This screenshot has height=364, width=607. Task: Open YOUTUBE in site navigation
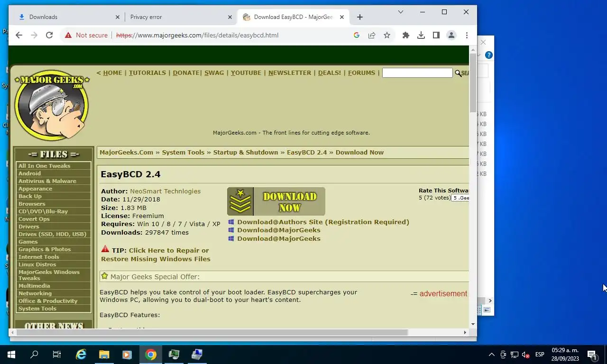coord(246,73)
